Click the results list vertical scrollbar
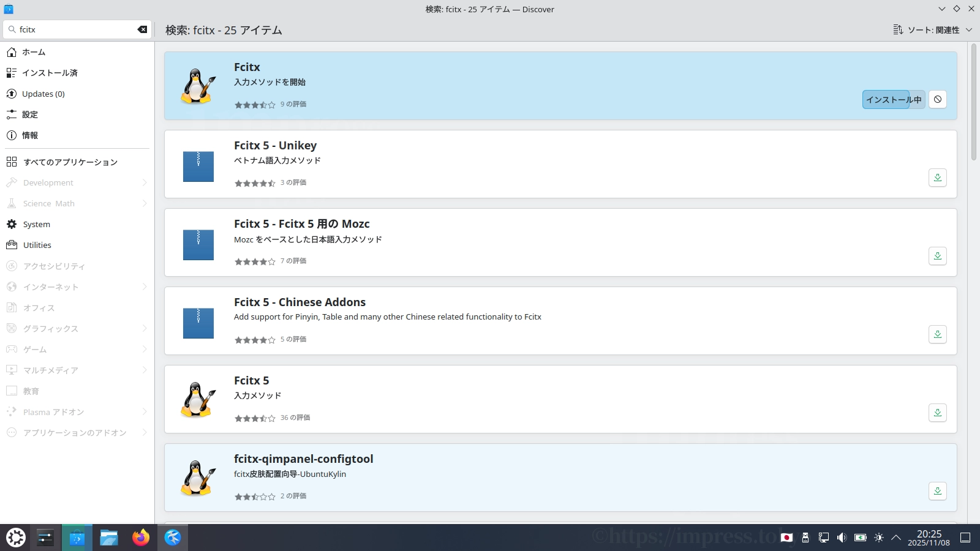Screen dimensions: 980x551 pos(974,102)
